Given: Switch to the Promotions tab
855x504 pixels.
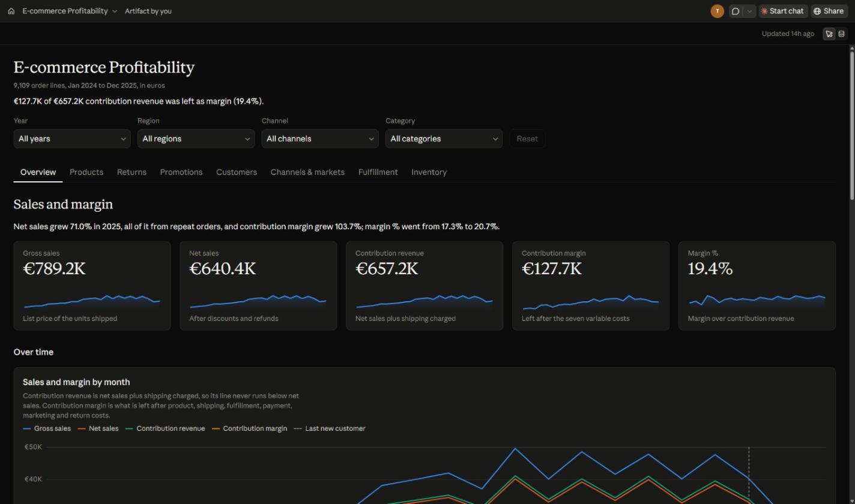Looking at the screenshot, I should (x=181, y=172).
